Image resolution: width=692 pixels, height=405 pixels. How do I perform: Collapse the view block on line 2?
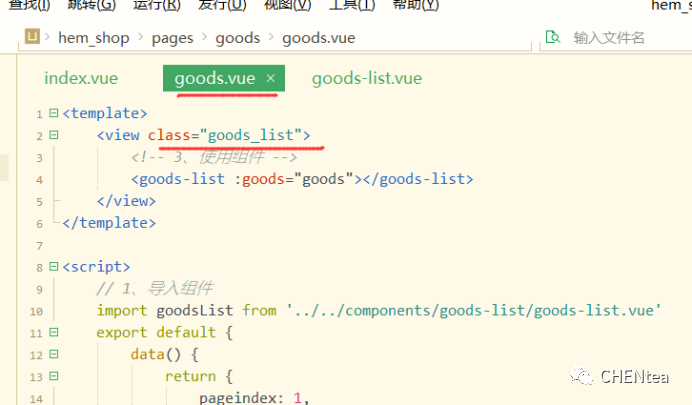pyautogui.click(x=54, y=135)
